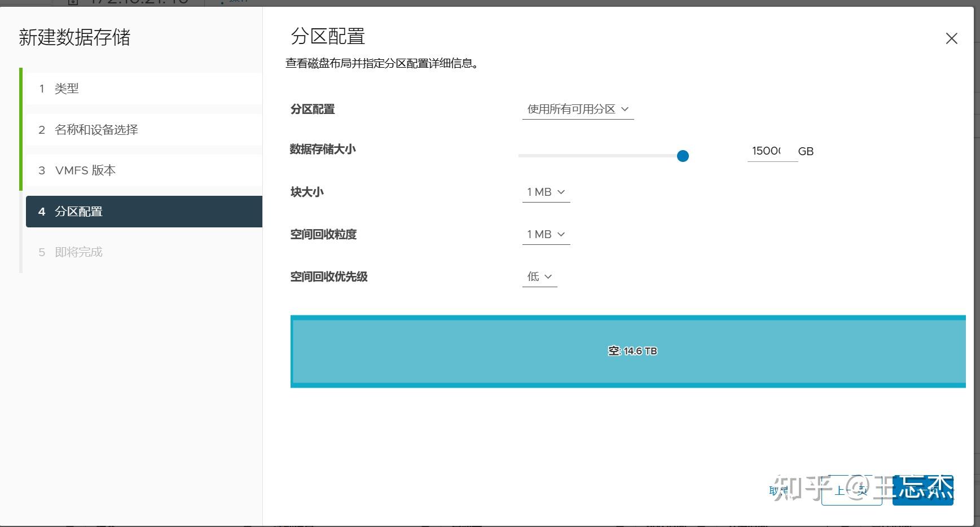Click the 数据存储大小 slider handle
Viewport: 980px width, 527px height.
coord(683,156)
